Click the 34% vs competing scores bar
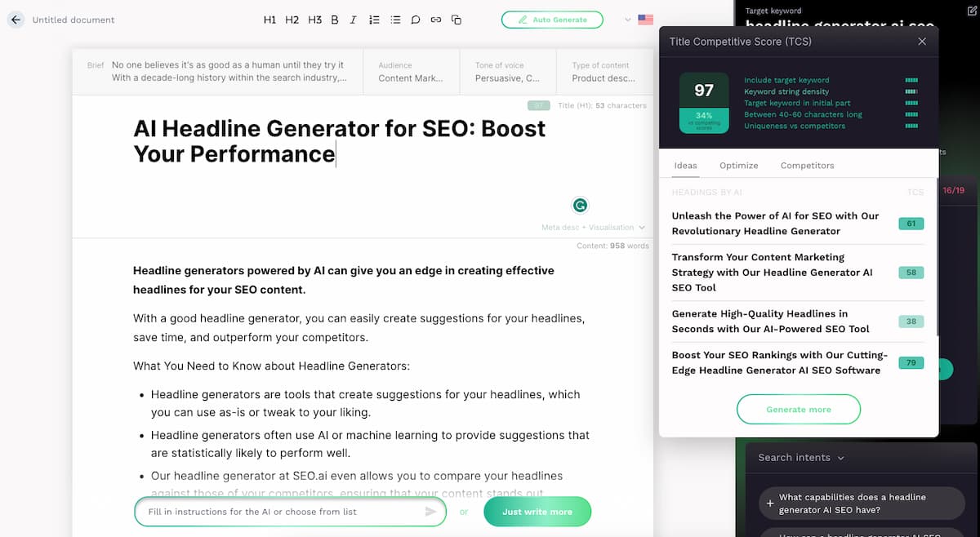This screenshot has width=980, height=537. (x=704, y=120)
